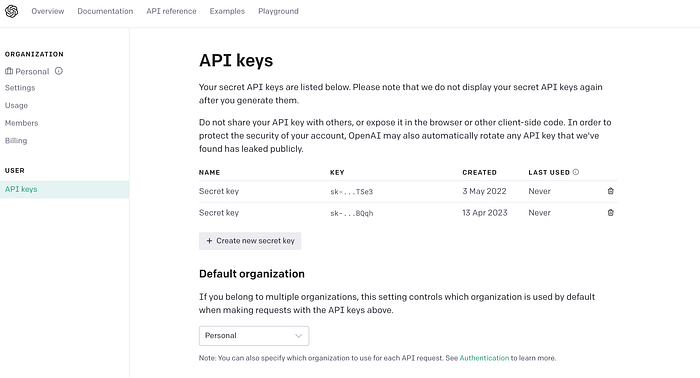Select API keys in user sidebar
The image size is (700, 378).
[64, 189]
